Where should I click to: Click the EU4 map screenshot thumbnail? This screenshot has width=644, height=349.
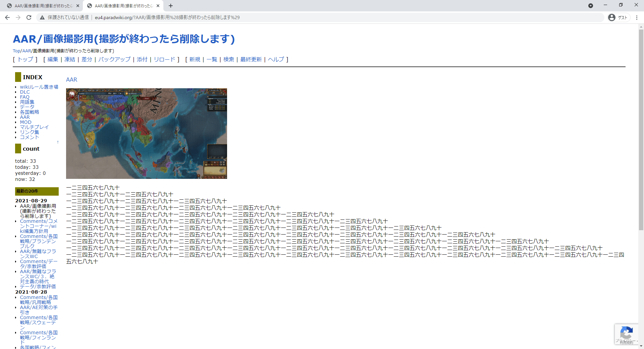click(146, 134)
